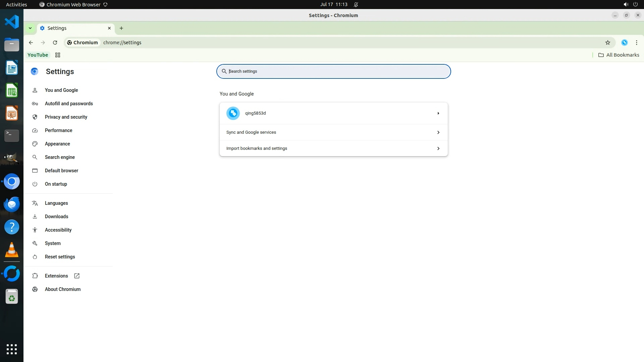Switch to Appearance settings section
The width and height of the screenshot is (644, 362).
[57, 144]
